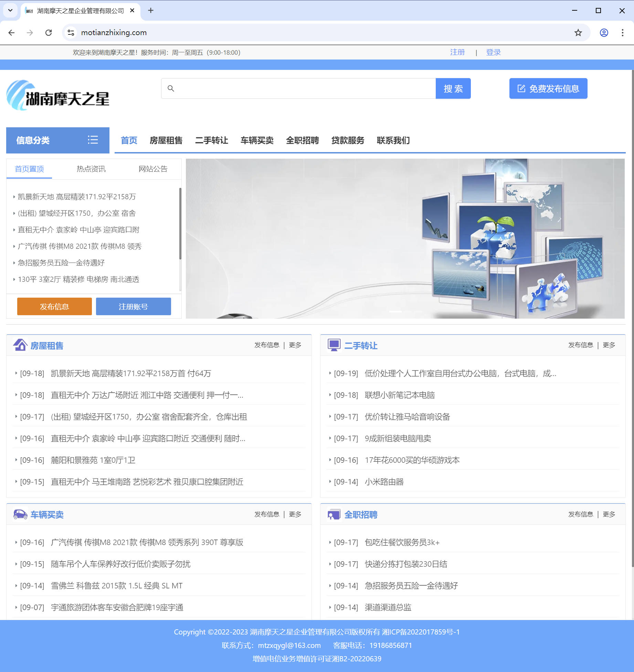Open 车辆买卖 in the navigation bar
The width and height of the screenshot is (634, 672).
pos(257,140)
